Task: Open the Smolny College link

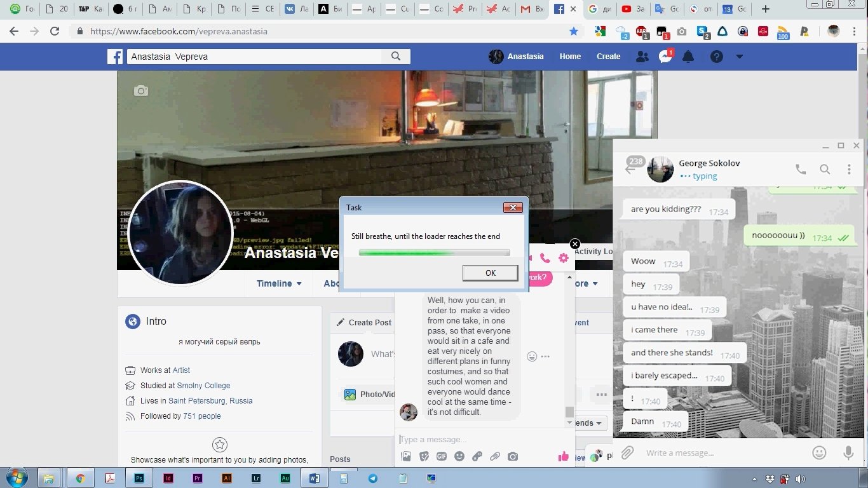Action: click(203, 386)
